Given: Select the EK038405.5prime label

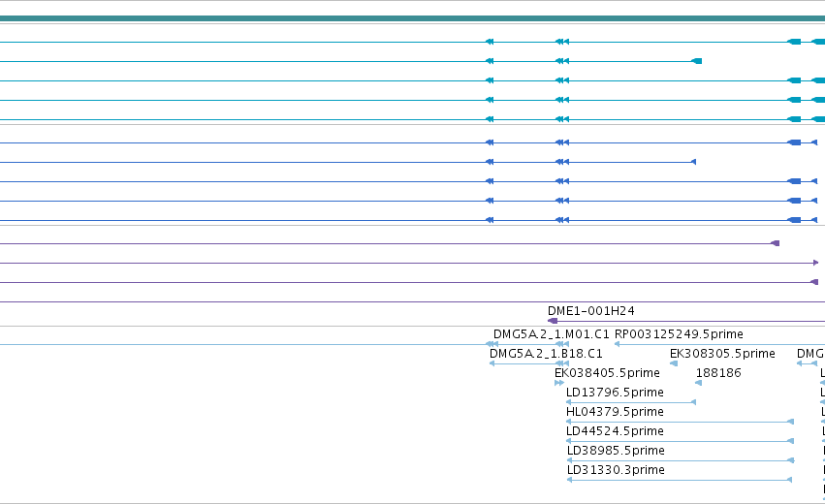Looking at the screenshot, I should [x=607, y=373].
